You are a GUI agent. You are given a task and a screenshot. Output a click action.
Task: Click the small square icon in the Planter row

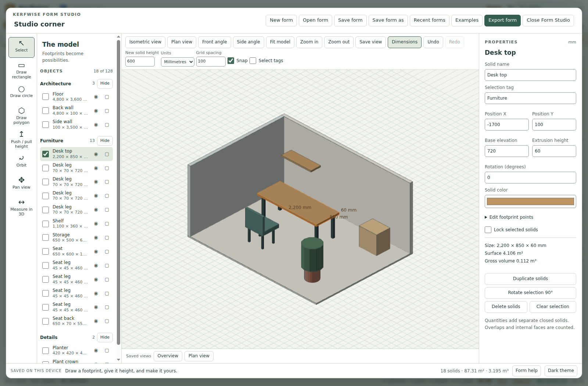coord(107,351)
